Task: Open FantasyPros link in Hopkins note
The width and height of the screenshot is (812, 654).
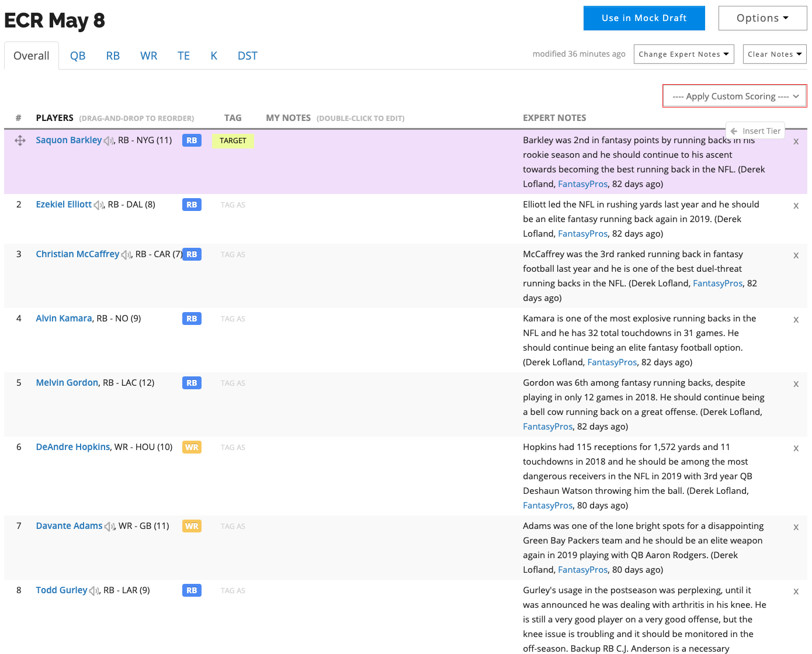Action: pos(548,506)
